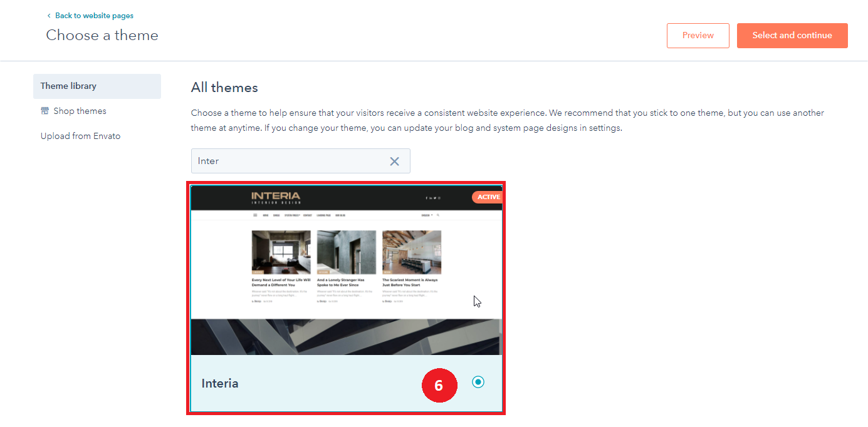Follow the Back to website pages link
Image resolution: width=868 pixels, height=427 pixels.
[x=94, y=16]
